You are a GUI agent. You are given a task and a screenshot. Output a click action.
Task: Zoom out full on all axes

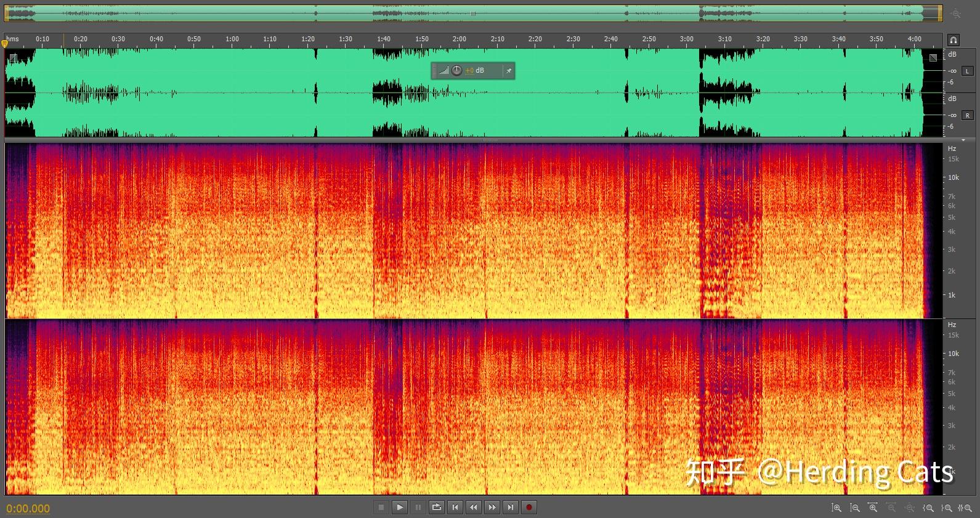[x=910, y=508]
